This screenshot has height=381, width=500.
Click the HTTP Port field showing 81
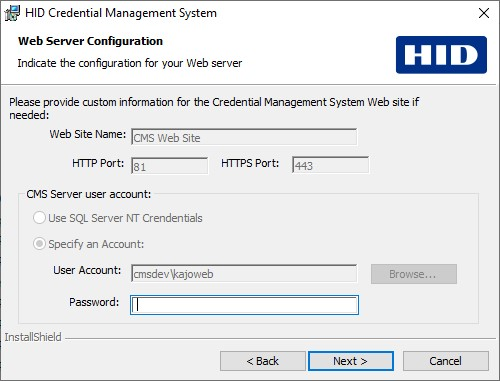170,165
